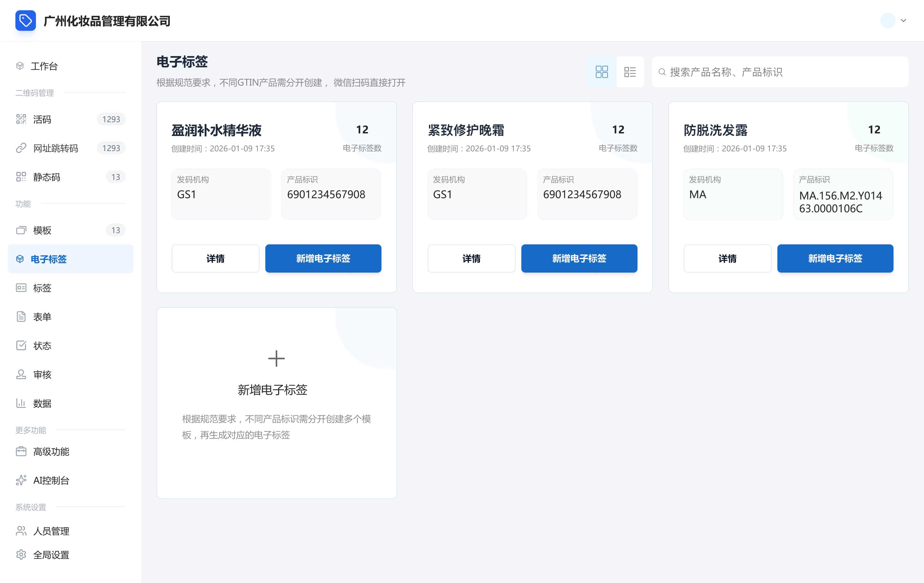Expand the user avatar dropdown arrow
The height and width of the screenshot is (583, 924).
click(903, 21)
